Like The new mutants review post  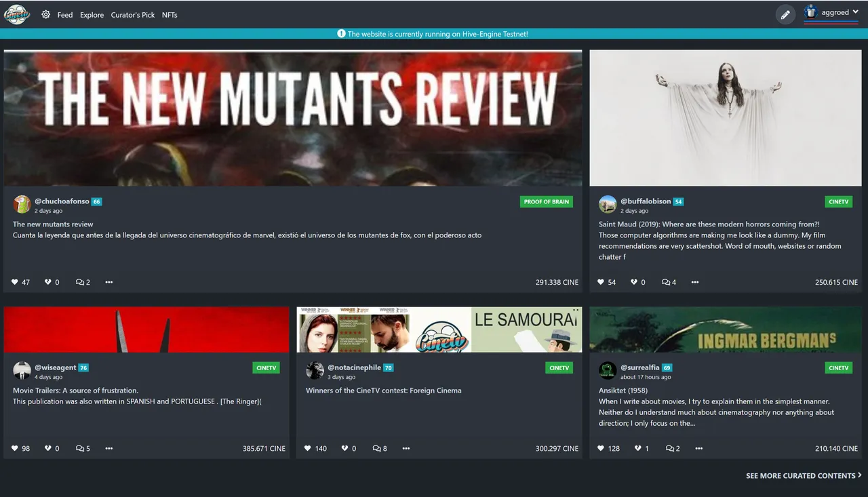coord(16,282)
